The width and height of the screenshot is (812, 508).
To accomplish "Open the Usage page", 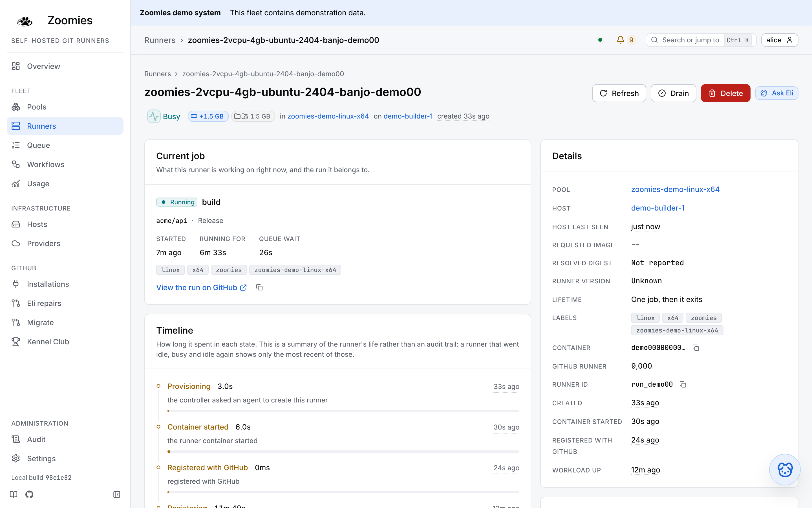I will (x=65, y=183).
